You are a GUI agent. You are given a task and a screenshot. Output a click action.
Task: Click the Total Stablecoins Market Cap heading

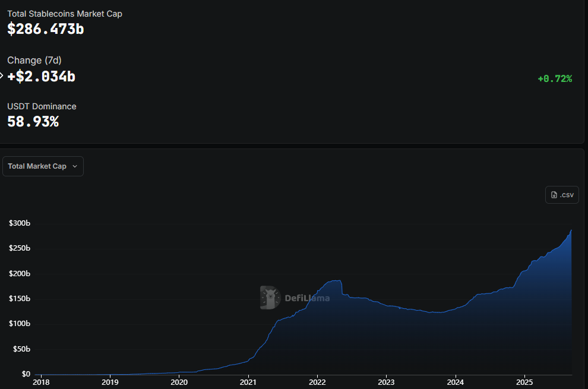click(x=65, y=13)
